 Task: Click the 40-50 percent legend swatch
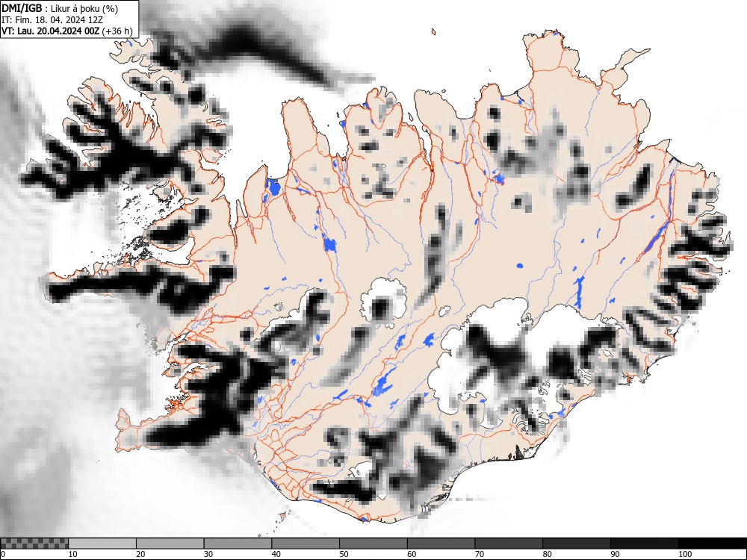coord(306,544)
